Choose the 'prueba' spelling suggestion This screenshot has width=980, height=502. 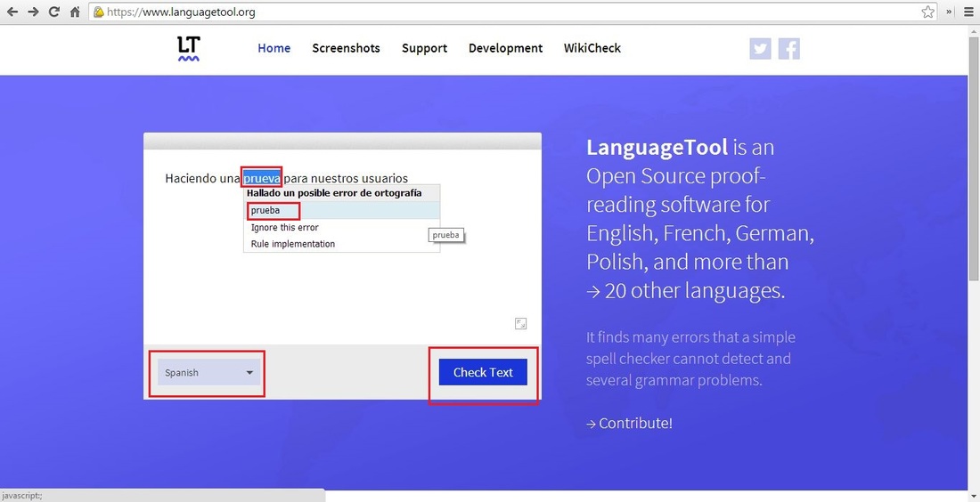[341, 210]
